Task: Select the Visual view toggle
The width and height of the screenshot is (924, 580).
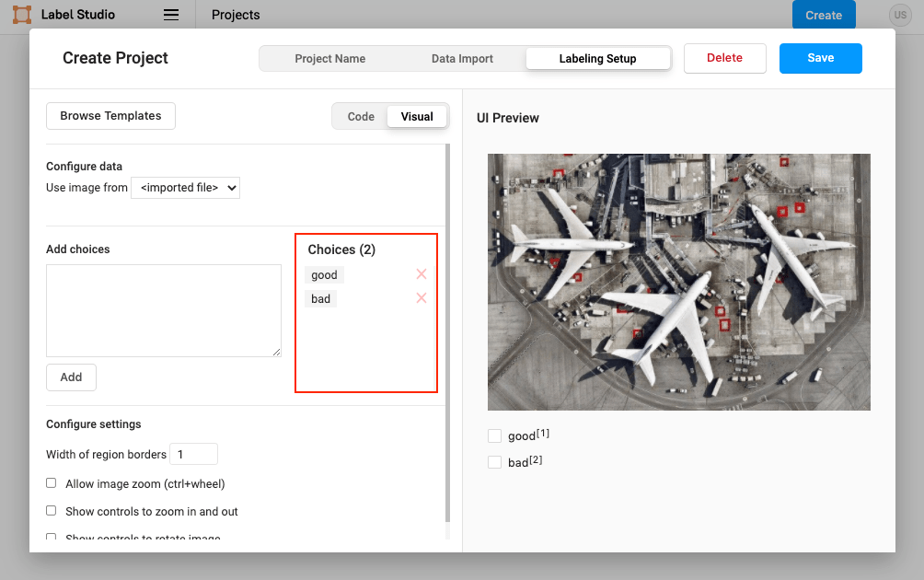Action: [x=417, y=117]
